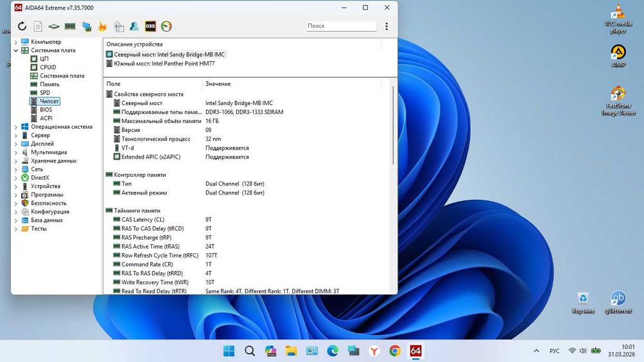The width and height of the screenshot is (644, 362).
Task: Select the Тесты tree item
Action: (x=39, y=229)
